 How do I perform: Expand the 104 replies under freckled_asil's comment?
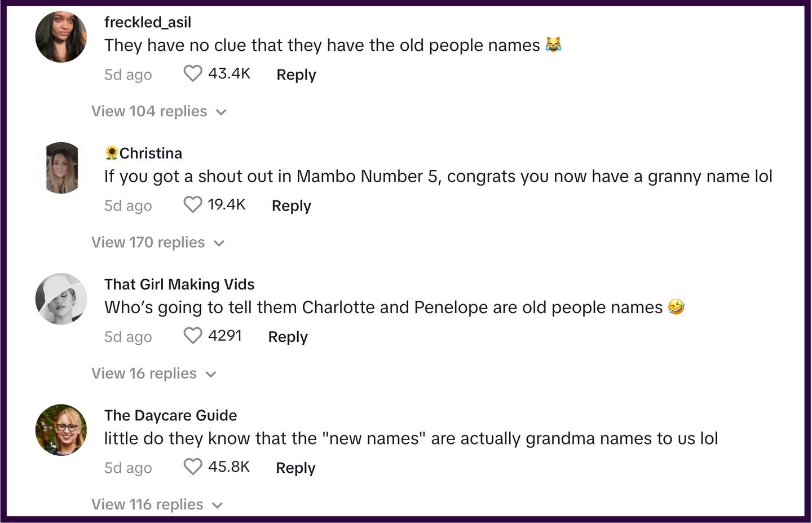pos(149,111)
